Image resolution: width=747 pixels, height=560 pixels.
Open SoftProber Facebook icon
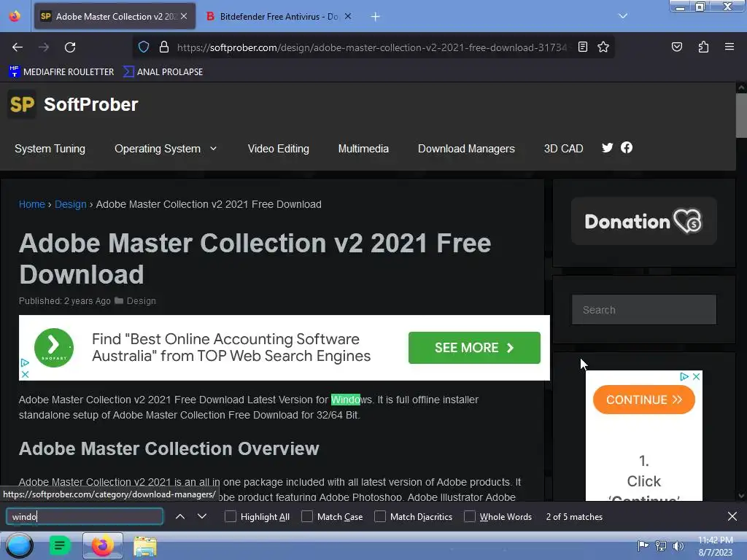tap(627, 147)
